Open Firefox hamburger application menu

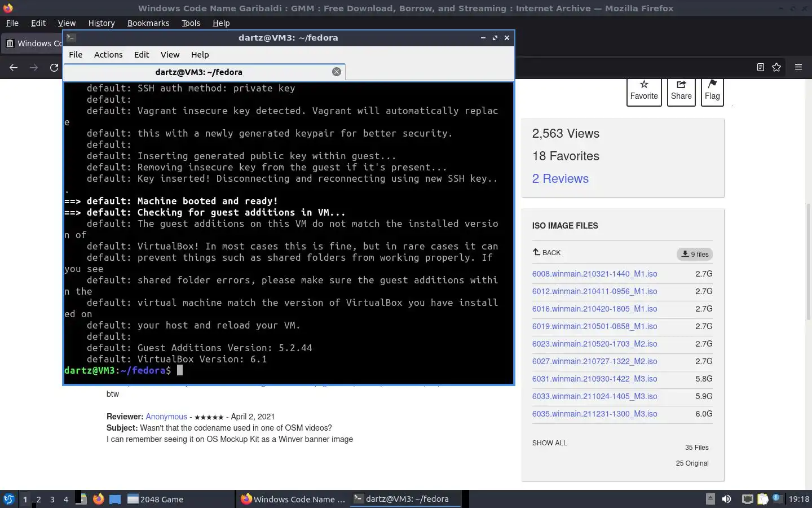pyautogui.click(x=798, y=67)
